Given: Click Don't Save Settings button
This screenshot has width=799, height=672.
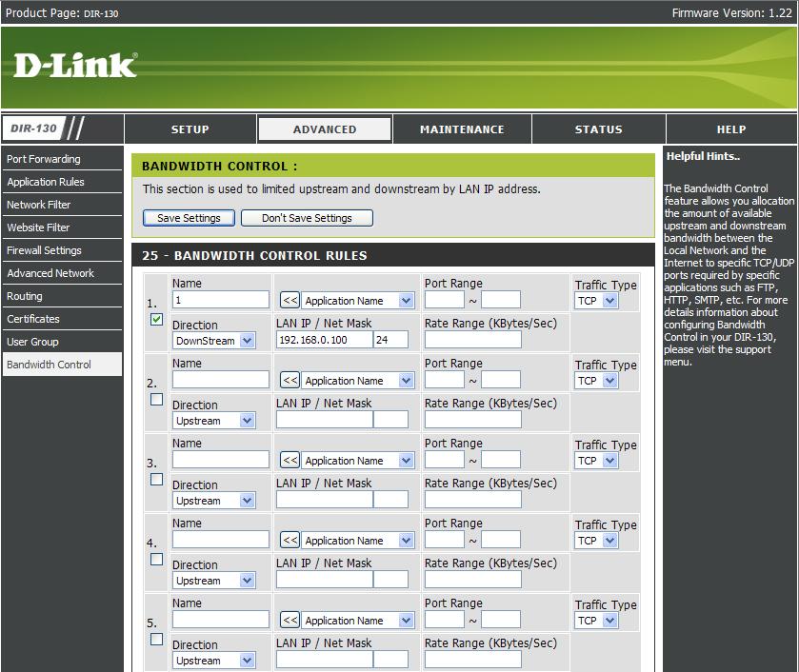Looking at the screenshot, I should click(x=307, y=218).
